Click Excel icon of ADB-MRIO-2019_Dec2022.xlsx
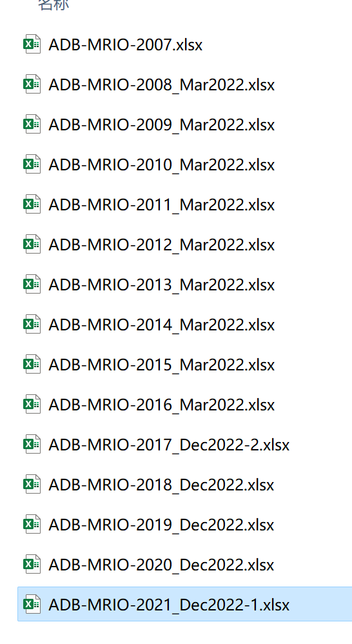The width and height of the screenshot is (352, 644). (x=32, y=525)
